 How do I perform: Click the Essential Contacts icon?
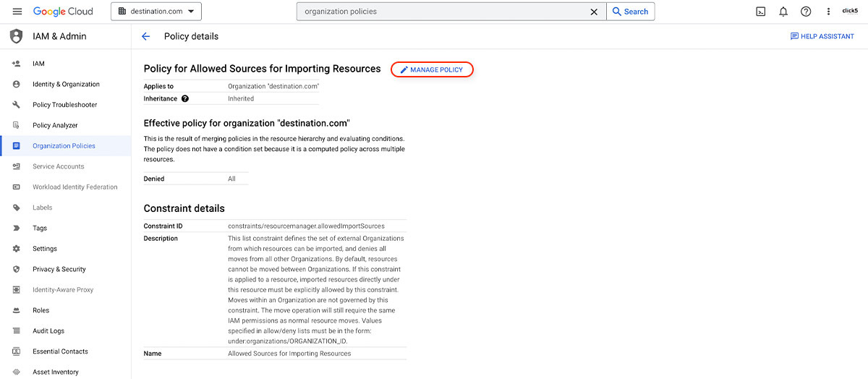16,351
